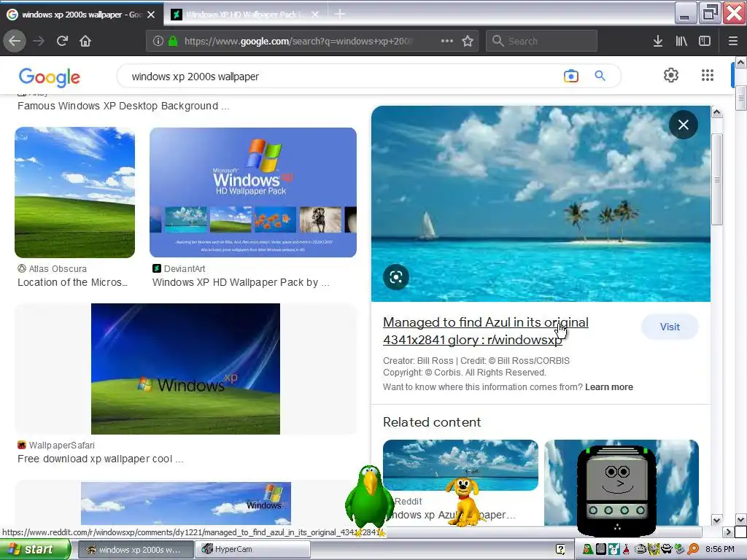Click the preview panel scroll down arrow

(x=716, y=519)
